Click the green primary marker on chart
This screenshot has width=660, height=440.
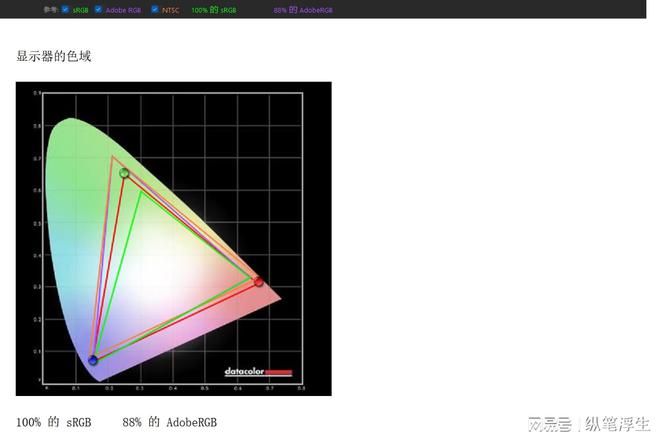click(x=124, y=173)
